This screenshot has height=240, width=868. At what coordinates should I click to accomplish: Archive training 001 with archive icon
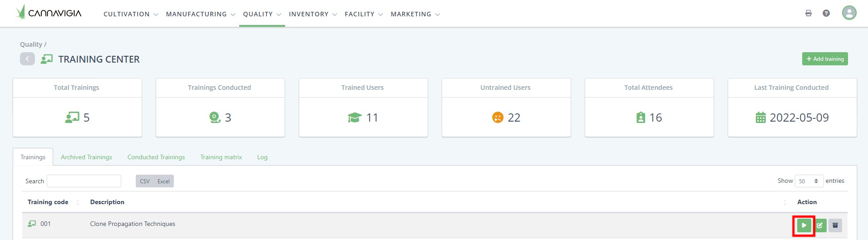tap(835, 225)
